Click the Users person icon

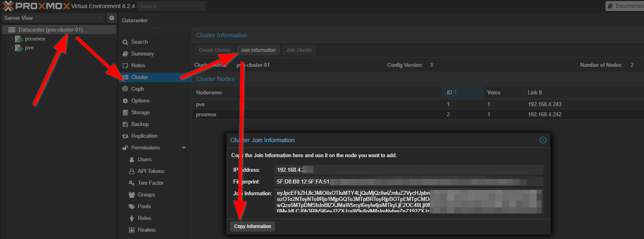(x=132, y=160)
